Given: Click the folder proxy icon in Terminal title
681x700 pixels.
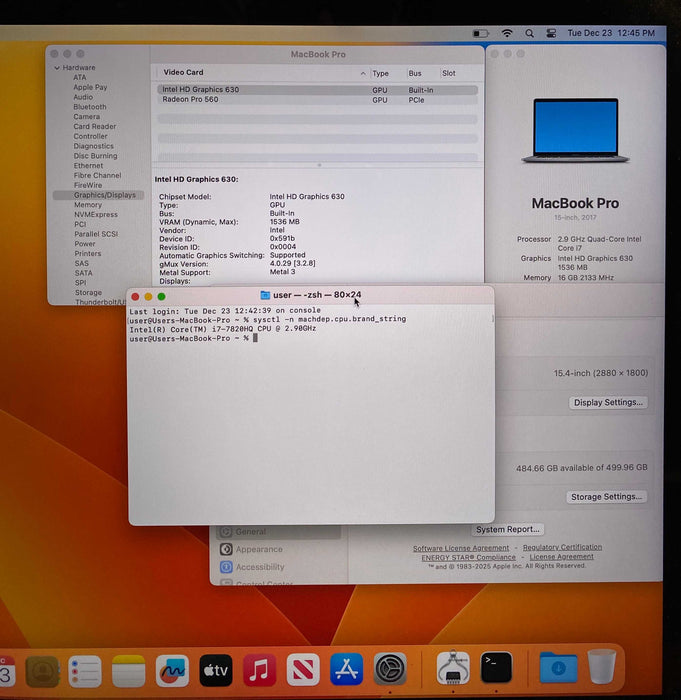Looking at the screenshot, I should 265,295.
